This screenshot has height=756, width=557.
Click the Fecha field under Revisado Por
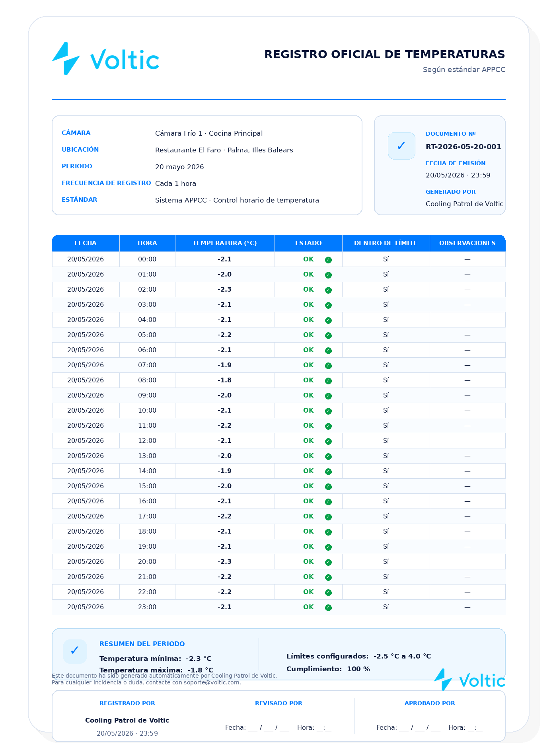point(257,727)
